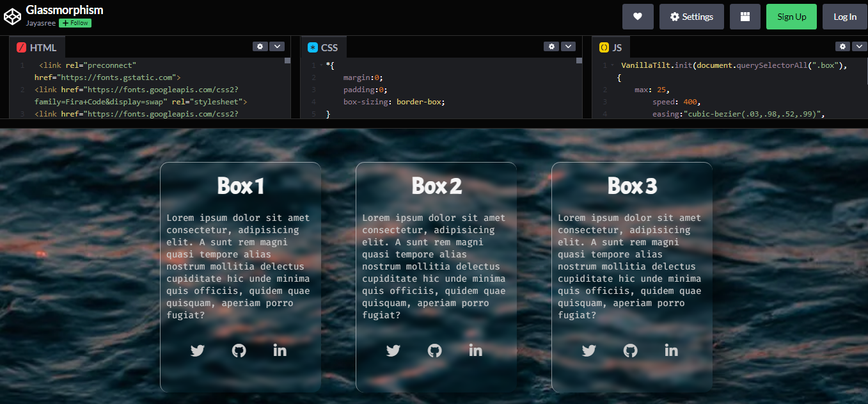Click the Twitter icon in Box 1
This screenshot has height=404, width=868.
point(198,350)
